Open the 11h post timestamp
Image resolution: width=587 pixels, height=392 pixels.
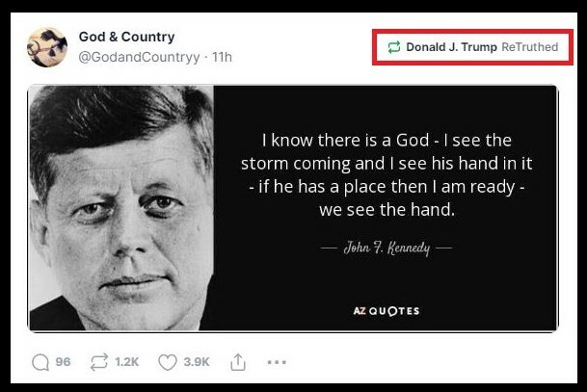(x=222, y=57)
